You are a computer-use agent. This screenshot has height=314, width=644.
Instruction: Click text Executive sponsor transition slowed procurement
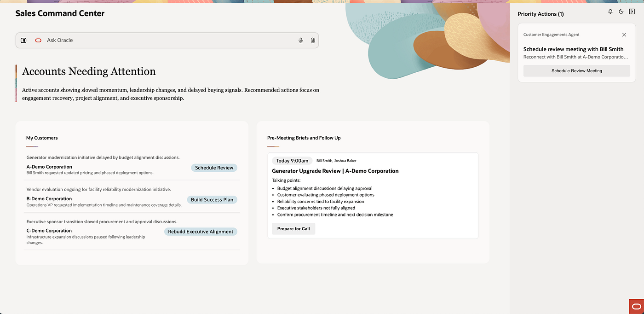[102, 221]
